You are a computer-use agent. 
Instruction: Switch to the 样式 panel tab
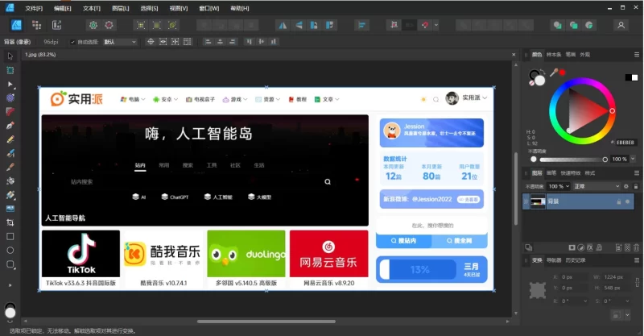(x=590, y=173)
